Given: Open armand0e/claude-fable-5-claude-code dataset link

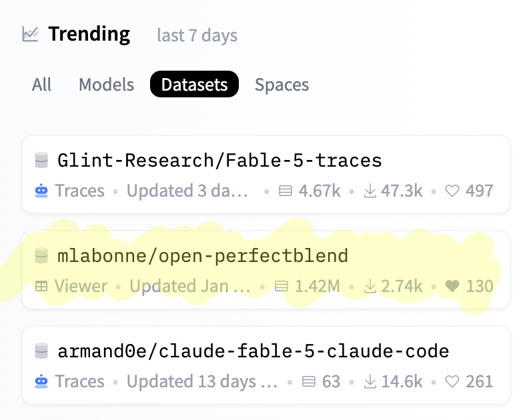Looking at the screenshot, I should point(253,351).
